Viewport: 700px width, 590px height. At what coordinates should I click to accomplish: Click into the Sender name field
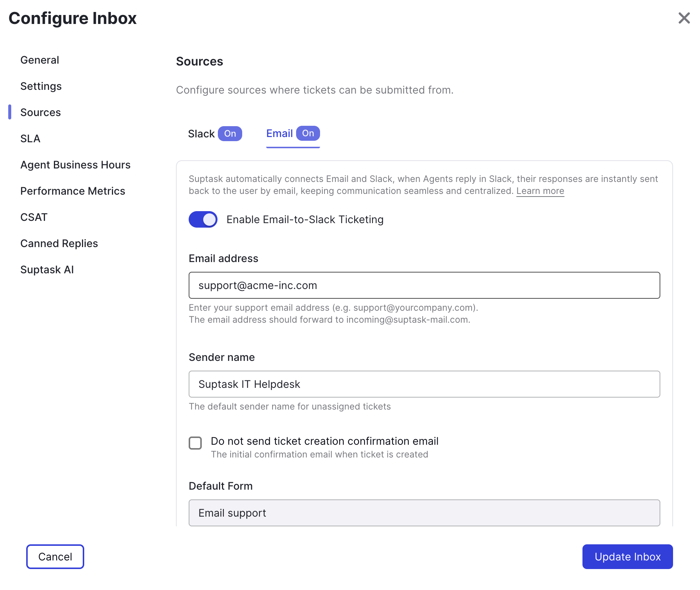pyautogui.click(x=424, y=384)
